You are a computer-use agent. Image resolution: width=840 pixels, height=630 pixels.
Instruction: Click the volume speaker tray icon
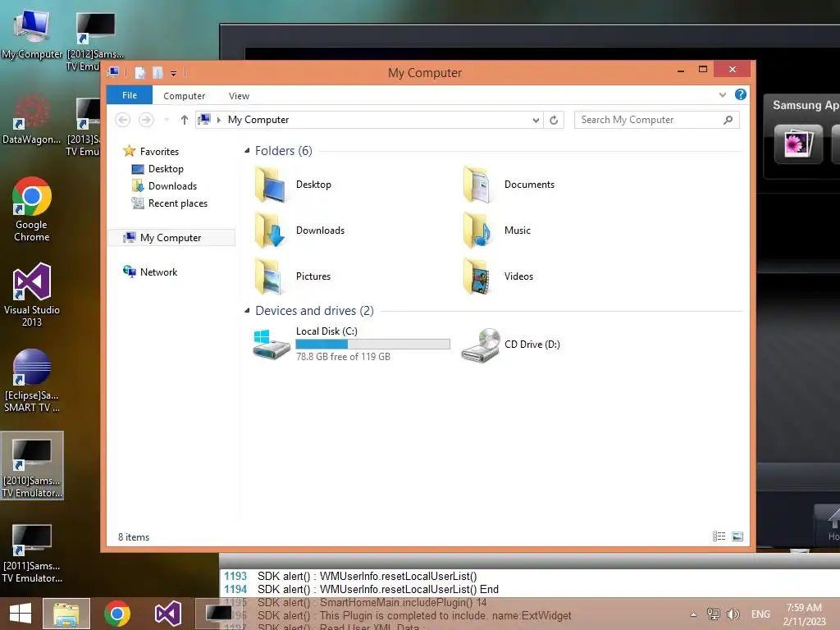[x=733, y=614]
